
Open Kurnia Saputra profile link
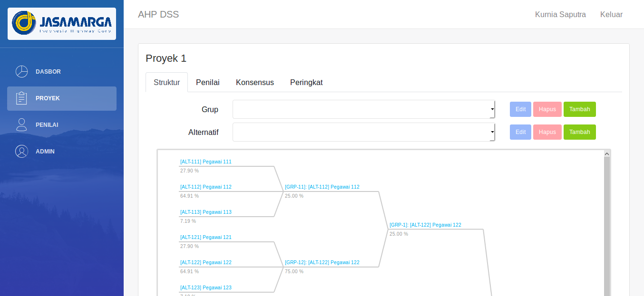[x=560, y=14]
